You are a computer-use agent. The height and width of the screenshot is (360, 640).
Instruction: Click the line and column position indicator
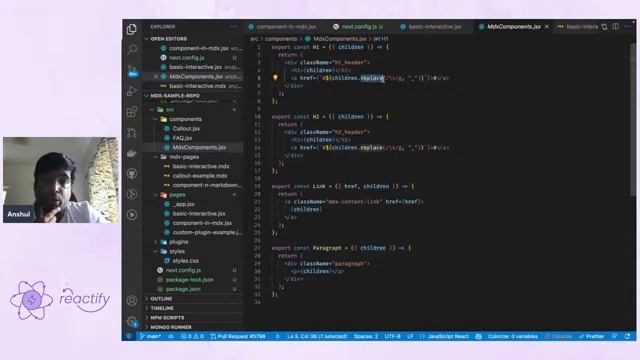(x=317, y=336)
